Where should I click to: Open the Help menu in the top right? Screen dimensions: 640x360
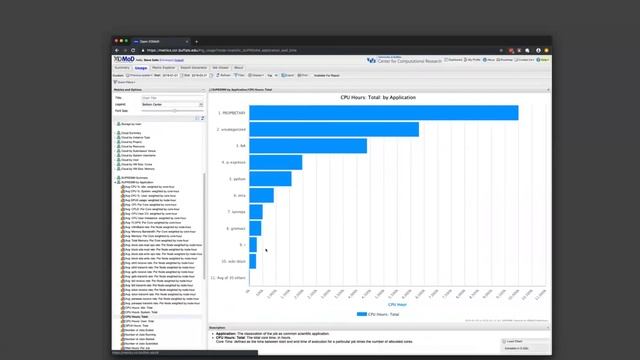click(542, 60)
